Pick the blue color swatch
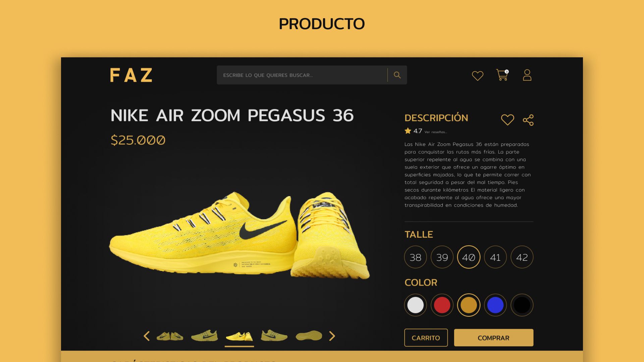This screenshot has width=644, height=362. [x=495, y=305]
